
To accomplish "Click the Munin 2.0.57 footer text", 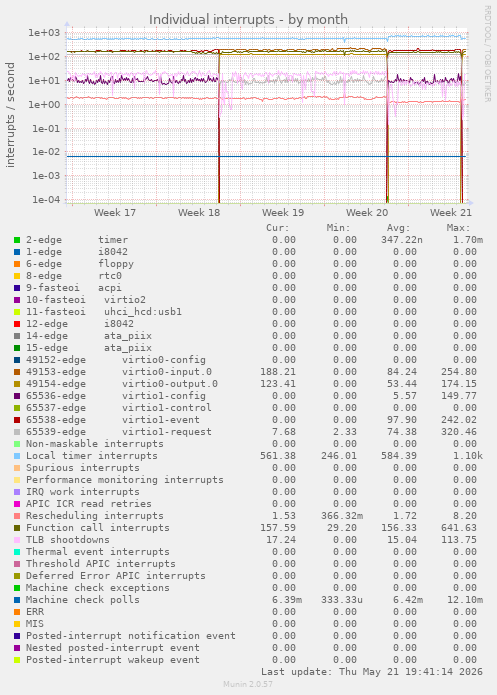I will point(248,684).
